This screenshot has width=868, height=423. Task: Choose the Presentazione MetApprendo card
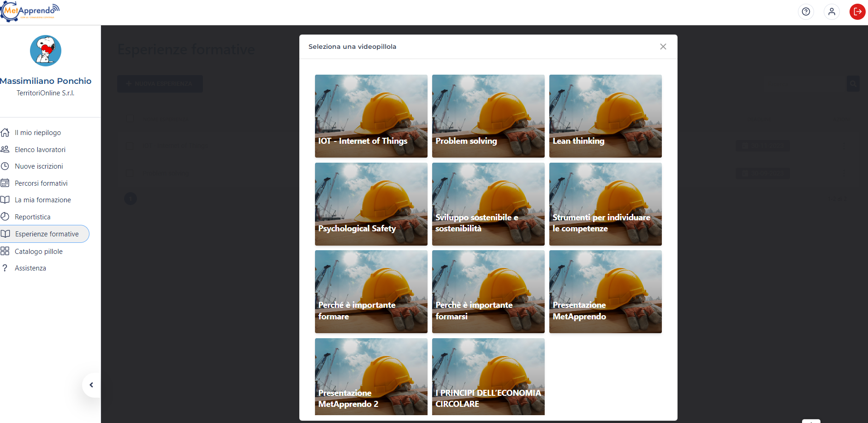606,292
